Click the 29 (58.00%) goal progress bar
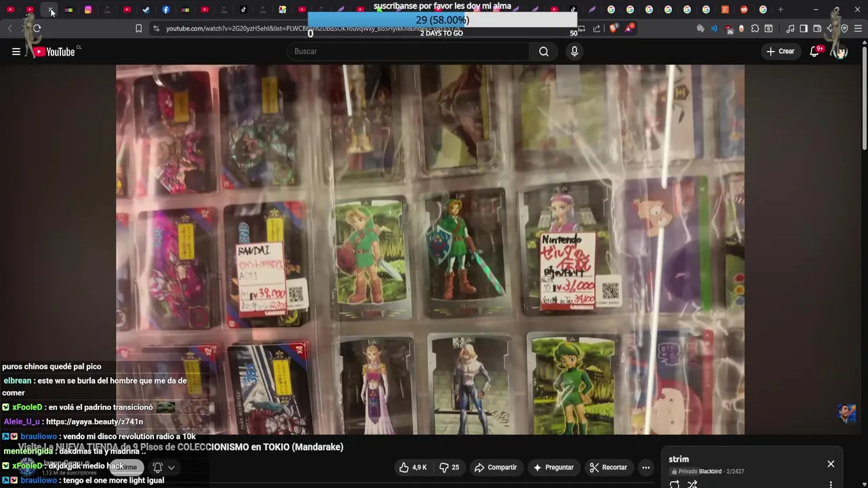Screen dimensions: 868x488 coord(442,20)
